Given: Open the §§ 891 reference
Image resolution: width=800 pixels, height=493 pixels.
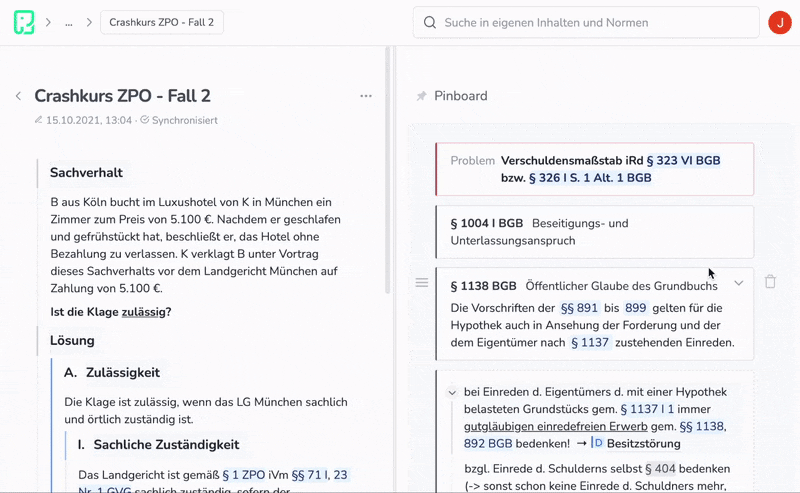Looking at the screenshot, I should click(x=579, y=308).
